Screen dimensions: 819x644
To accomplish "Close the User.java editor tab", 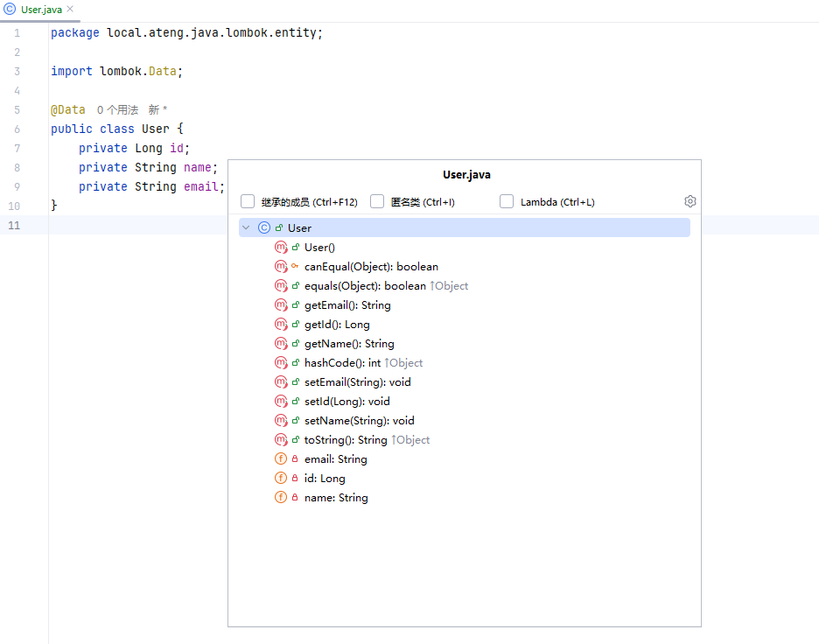I will click(70, 9).
